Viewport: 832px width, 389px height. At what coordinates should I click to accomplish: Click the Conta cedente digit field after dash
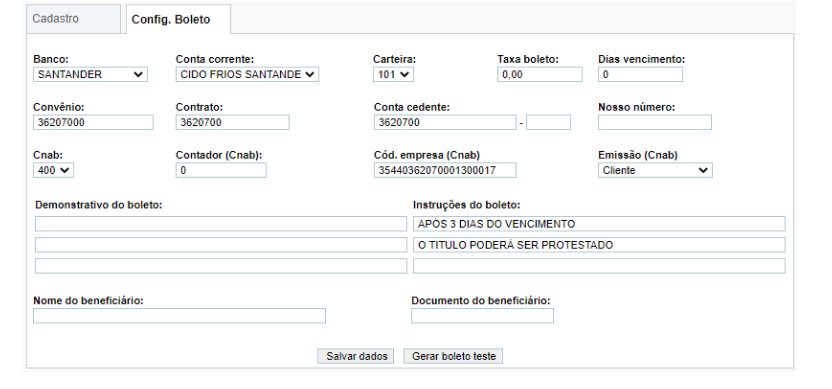click(549, 123)
